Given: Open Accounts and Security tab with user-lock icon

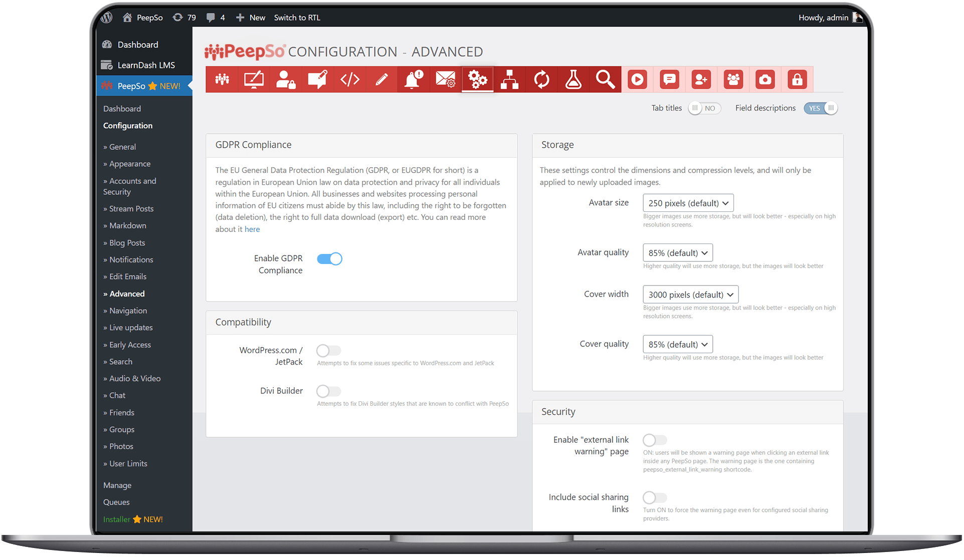Looking at the screenshot, I should coord(286,80).
